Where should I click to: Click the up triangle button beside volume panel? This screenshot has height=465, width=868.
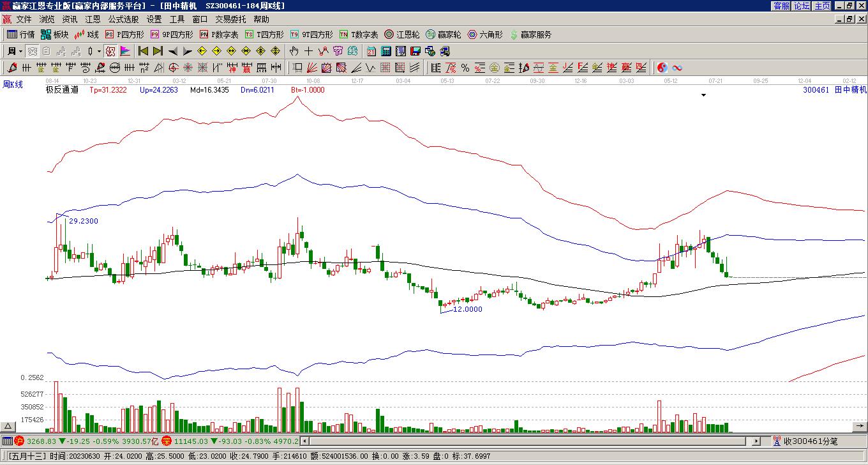8,426
